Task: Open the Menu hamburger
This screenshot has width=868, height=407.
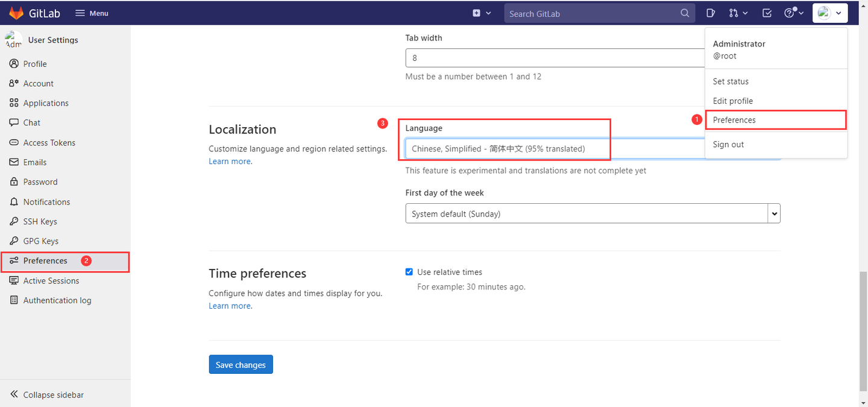Action: [92, 13]
